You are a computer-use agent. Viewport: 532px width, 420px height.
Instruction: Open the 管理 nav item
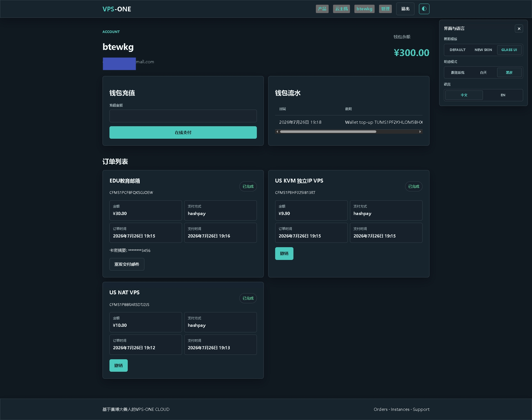click(x=385, y=9)
